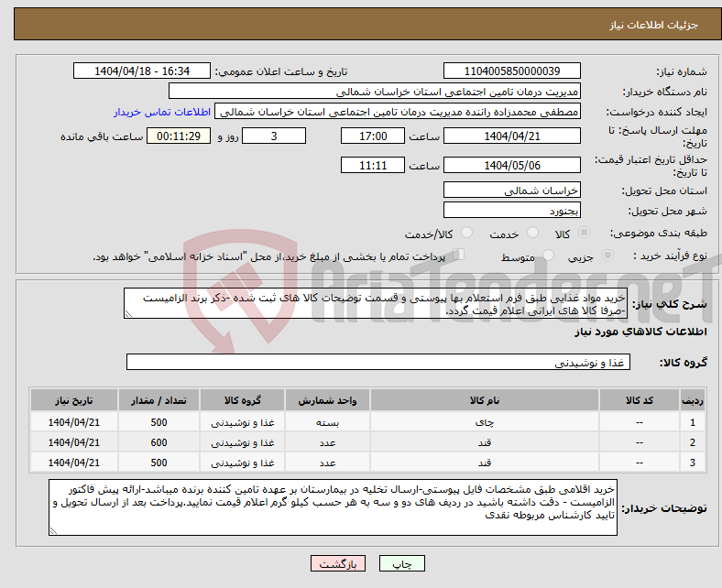Click the عدد unit cell in row 3
This screenshot has width=722, height=588.
coord(327,463)
